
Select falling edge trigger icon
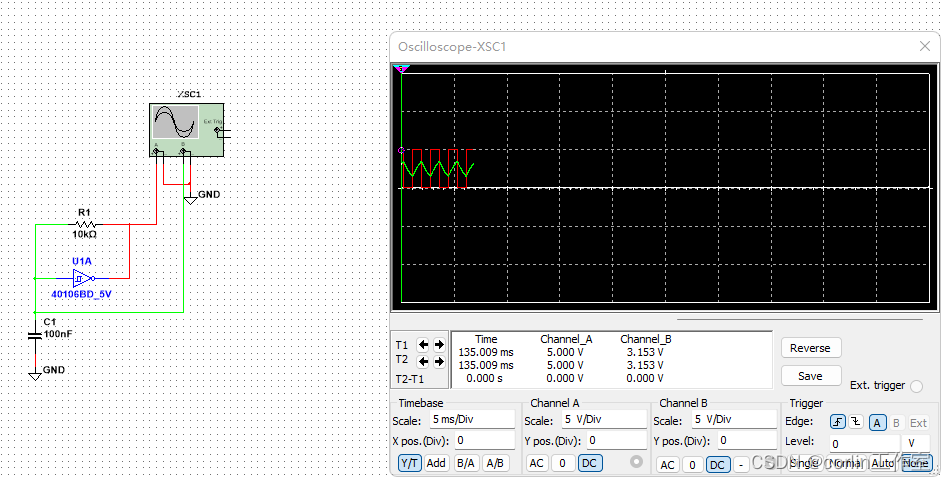pyautogui.click(x=856, y=422)
